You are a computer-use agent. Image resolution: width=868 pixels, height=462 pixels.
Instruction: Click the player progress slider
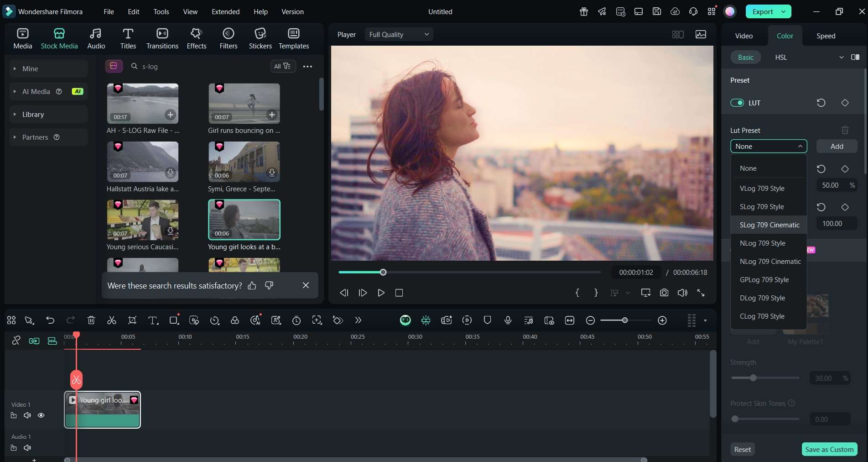(469, 272)
